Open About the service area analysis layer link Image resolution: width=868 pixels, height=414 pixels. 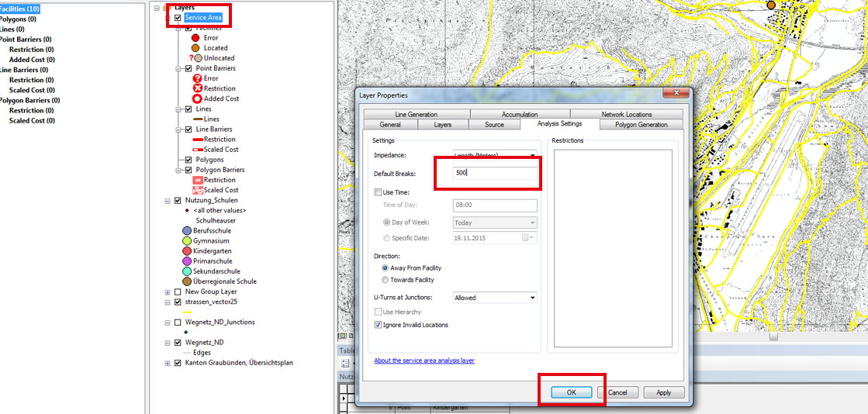point(424,361)
